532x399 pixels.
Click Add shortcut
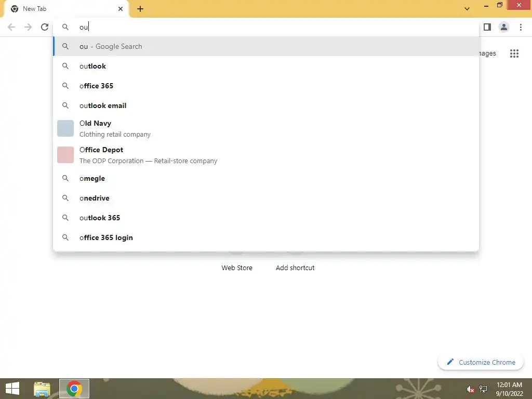coord(295,268)
